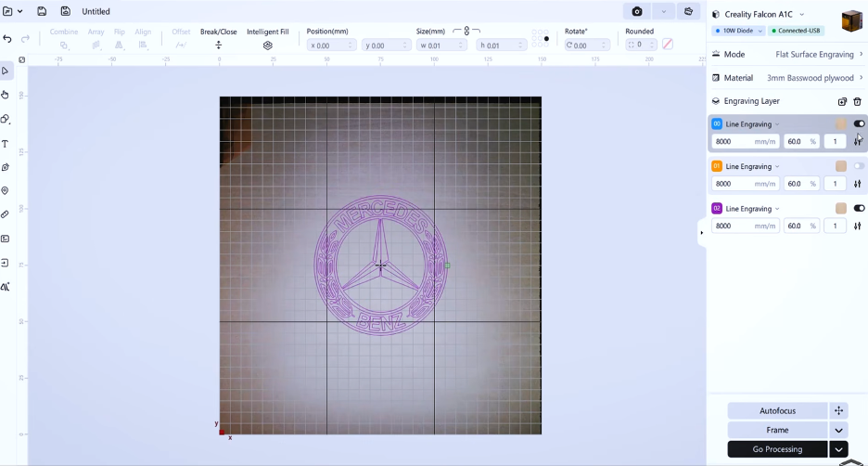This screenshot has width=868, height=466.
Task: Click layer 02 pass count field
Action: [835, 226]
